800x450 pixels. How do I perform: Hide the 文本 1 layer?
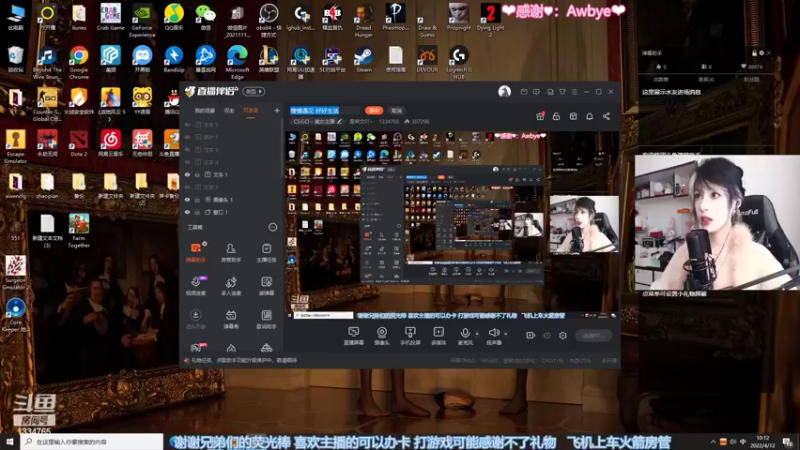(187, 174)
